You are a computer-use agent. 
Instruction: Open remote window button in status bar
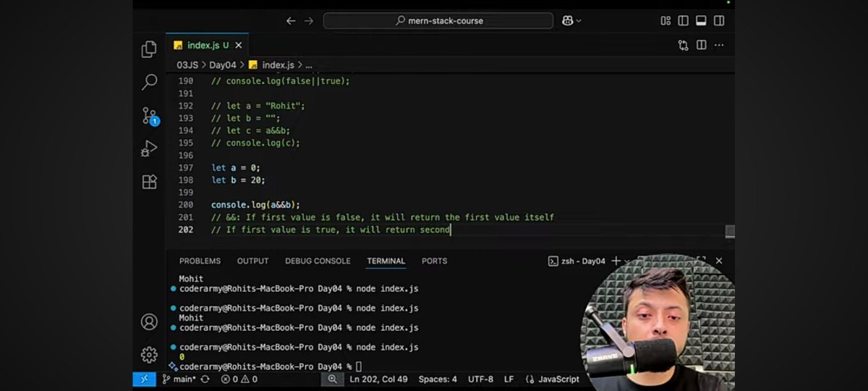tap(143, 379)
